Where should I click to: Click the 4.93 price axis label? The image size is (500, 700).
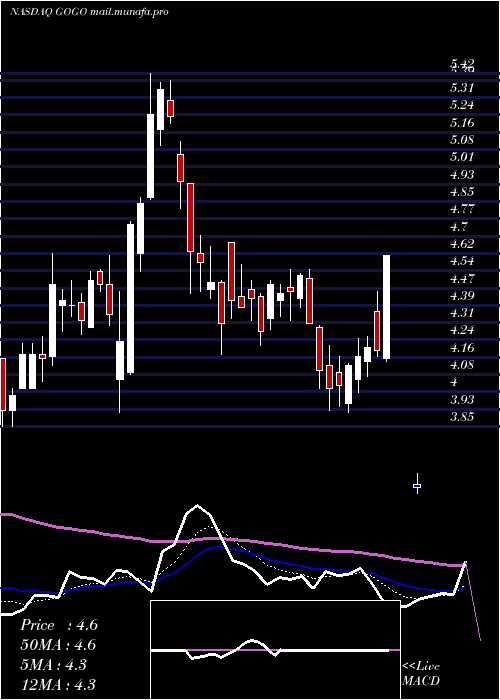[462, 175]
